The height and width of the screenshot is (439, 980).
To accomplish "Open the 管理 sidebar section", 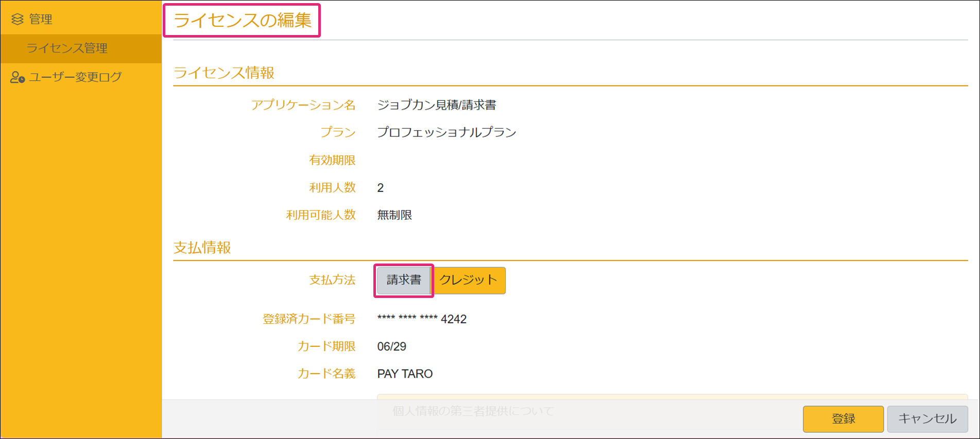I will click(41, 20).
